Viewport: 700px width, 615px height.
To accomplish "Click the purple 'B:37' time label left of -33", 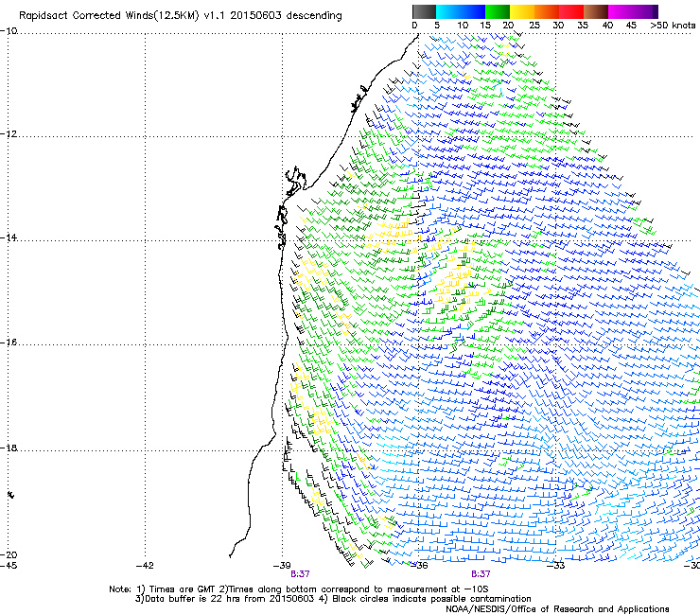I will click(x=481, y=574).
